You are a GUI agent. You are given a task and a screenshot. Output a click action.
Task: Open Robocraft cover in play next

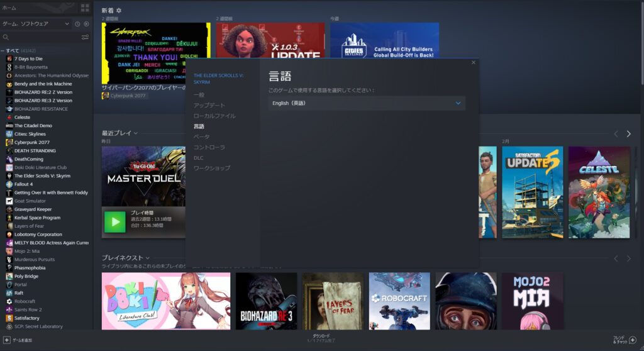[x=399, y=301]
